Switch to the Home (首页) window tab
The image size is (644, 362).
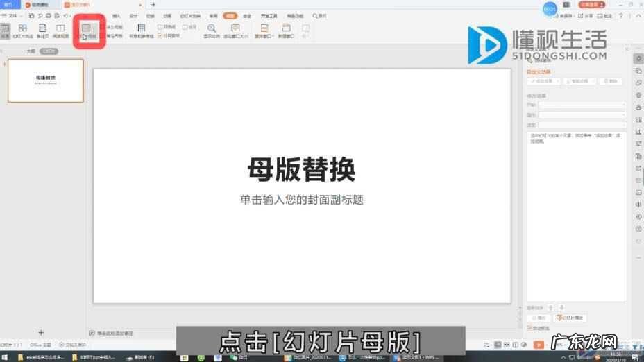[x=8, y=5]
